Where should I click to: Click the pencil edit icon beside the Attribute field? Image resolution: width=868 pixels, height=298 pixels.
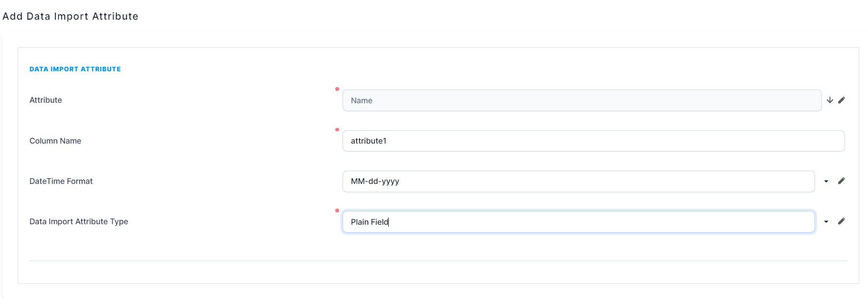(x=841, y=100)
